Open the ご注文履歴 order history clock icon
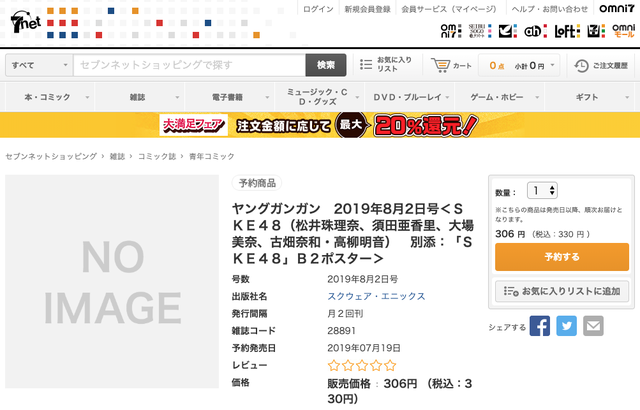This screenshot has height=410, width=640. 581,66
